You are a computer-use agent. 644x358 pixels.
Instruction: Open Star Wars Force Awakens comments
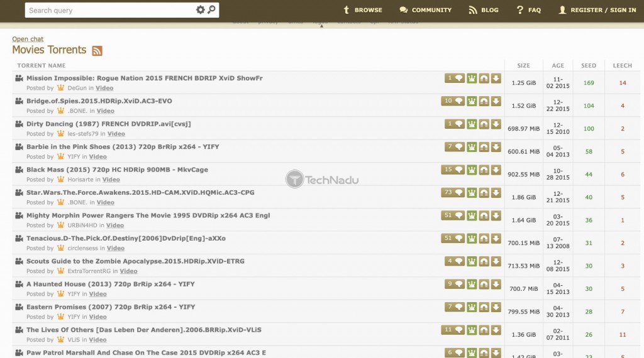pyautogui.click(x=453, y=193)
